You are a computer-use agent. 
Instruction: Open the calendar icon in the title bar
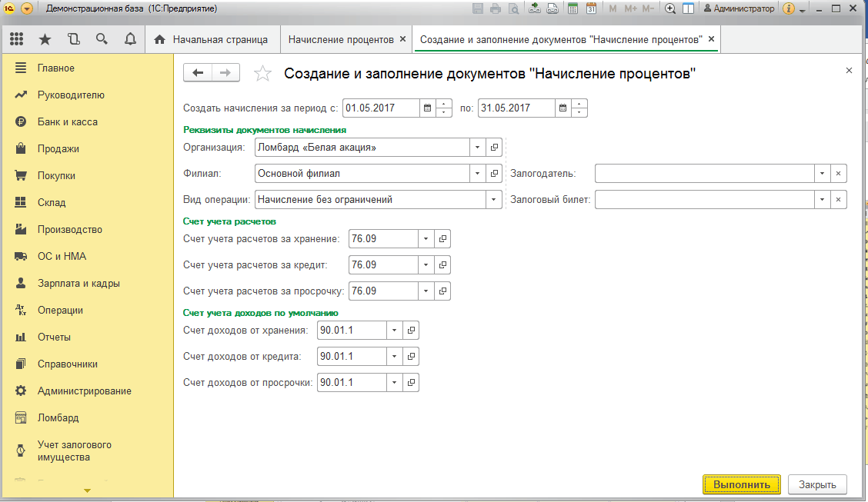pyautogui.click(x=591, y=8)
